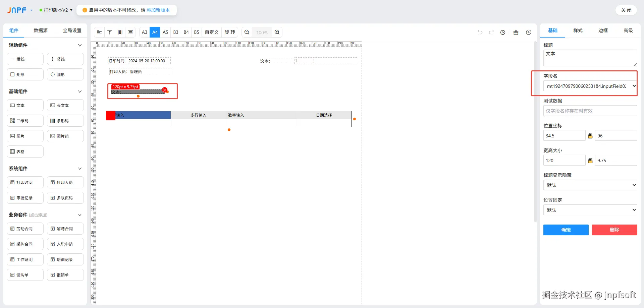
Task: Click the blue 确定 confirm button
Action: click(x=566, y=230)
